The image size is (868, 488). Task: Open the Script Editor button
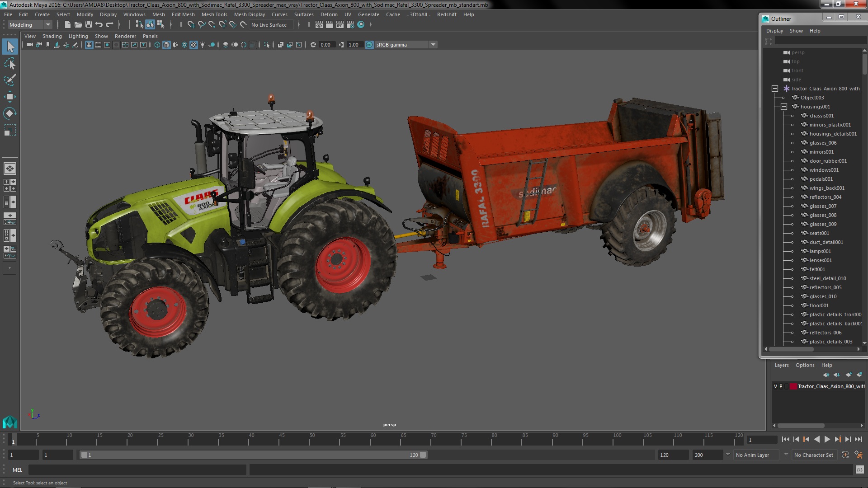(x=859, y=470)
